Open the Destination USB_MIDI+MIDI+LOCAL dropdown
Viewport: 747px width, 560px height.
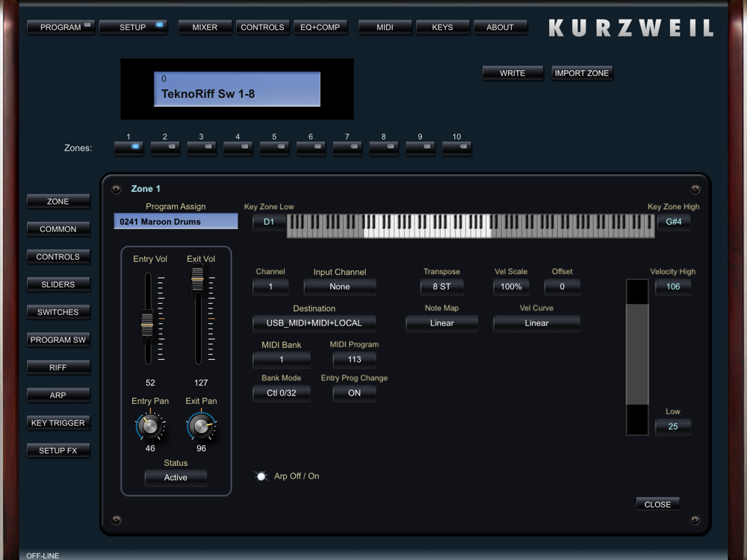coord(314,323)
